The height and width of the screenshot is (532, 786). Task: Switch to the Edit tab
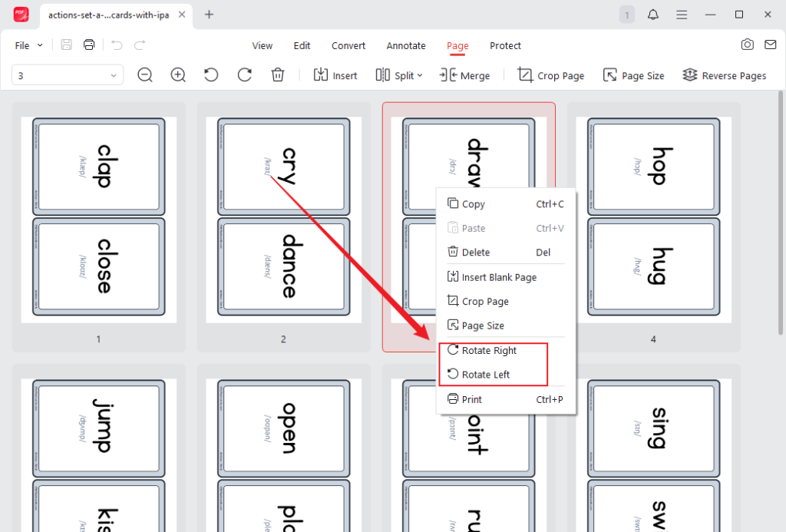point(302,45)
